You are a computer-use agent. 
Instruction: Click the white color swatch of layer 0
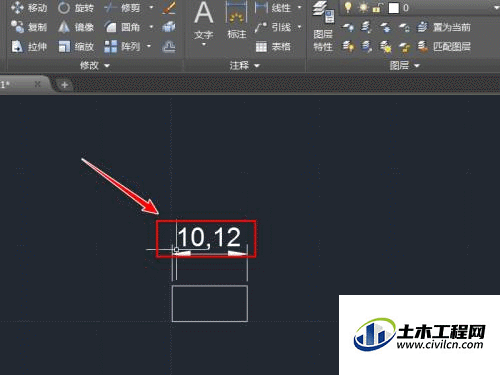[394, 8]
